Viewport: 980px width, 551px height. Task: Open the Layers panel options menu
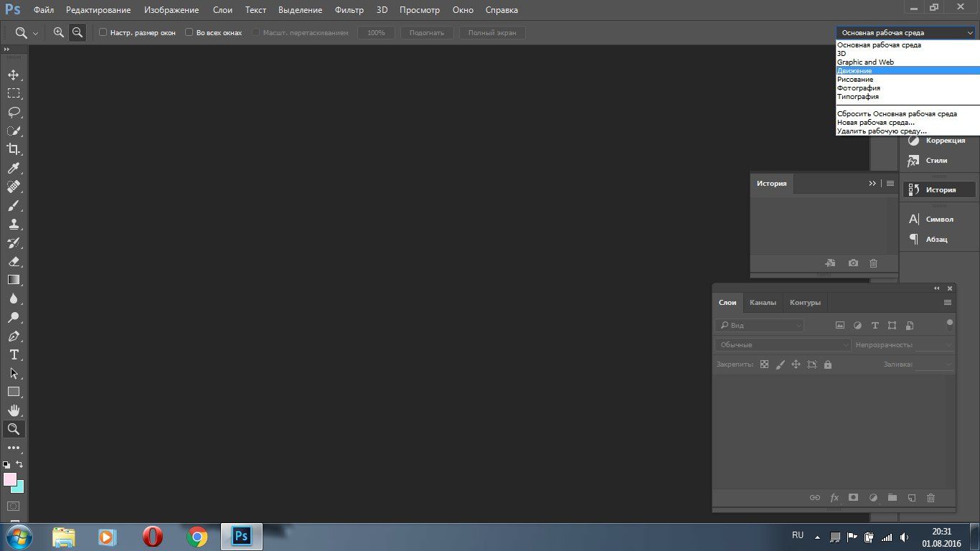(948, 303)
